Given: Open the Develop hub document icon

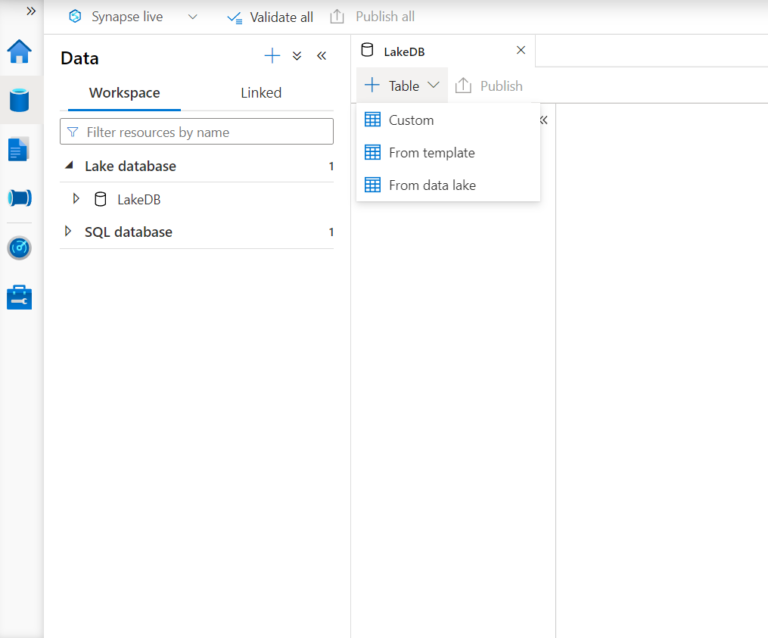Looking at the screenshot, I should [19, 149].
